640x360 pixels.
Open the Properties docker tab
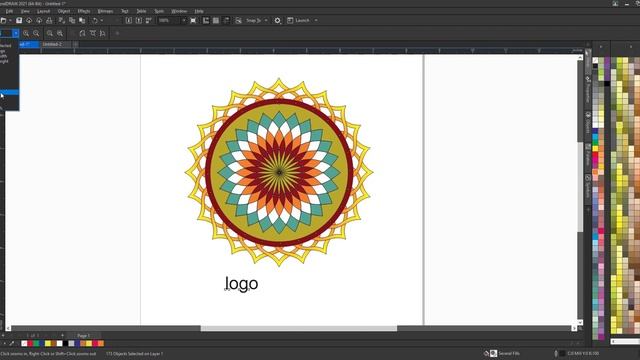588,90
